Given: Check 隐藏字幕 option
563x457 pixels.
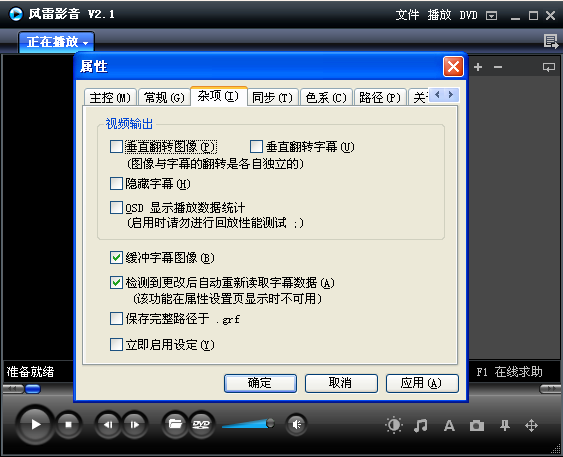Looking at the screenshot, I should point(116,183).
